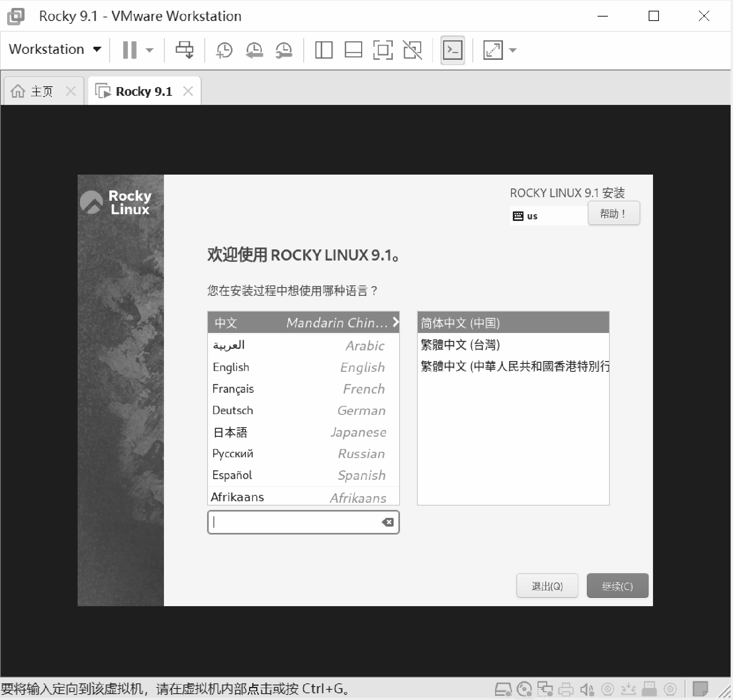This screenshot has width=733, height=700.
Task: Send Ctrl+Alt+Del to the virtual machine
Action: coord(185,50)
